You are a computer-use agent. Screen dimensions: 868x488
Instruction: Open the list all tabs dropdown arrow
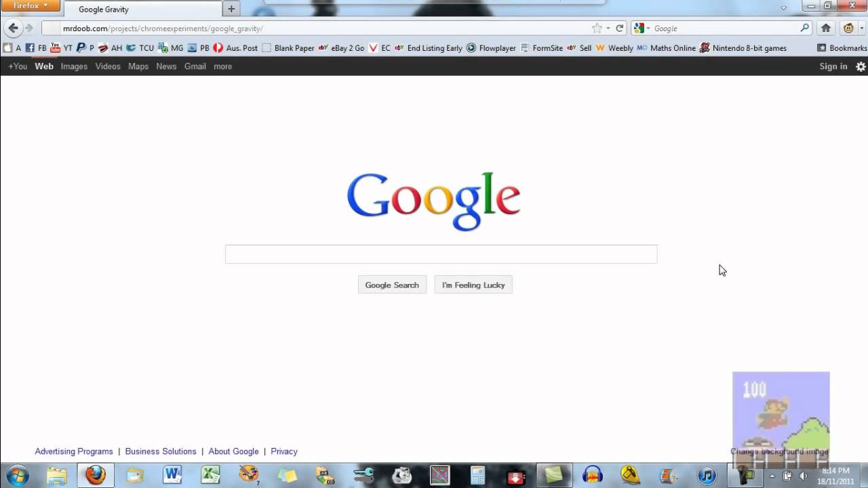point(784,8)
